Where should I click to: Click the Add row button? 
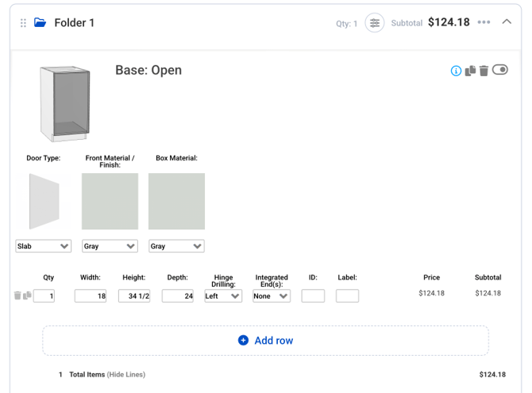coord(266,341)
